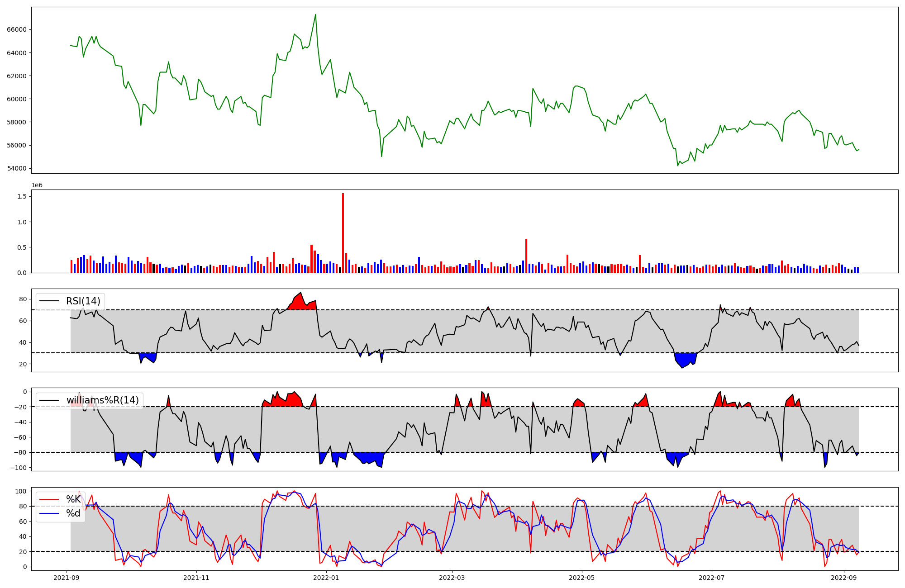
Task: Click the 2021-09 date tick label
Action: click(x=67, y=578)
